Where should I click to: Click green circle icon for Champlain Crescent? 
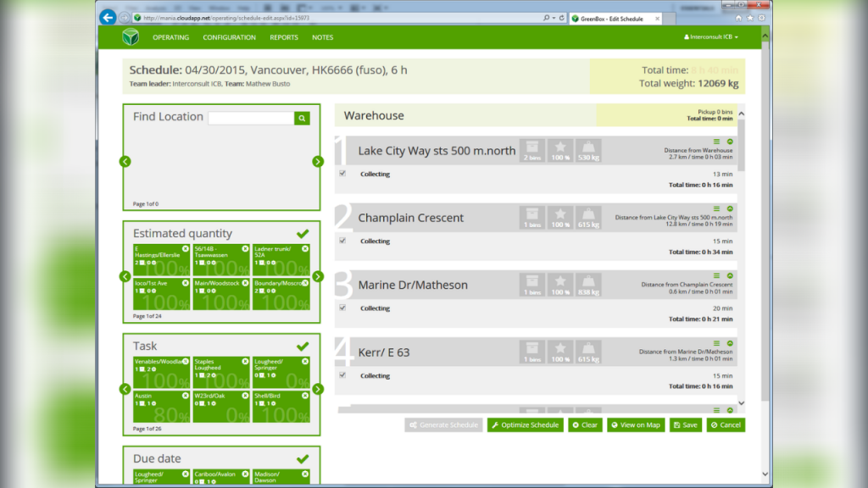730,208
